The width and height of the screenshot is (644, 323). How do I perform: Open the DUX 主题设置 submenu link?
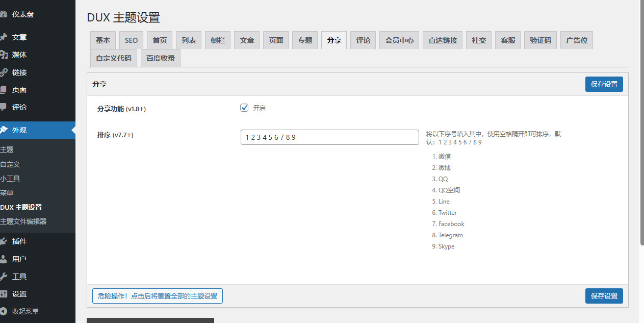tap(21, 207)
